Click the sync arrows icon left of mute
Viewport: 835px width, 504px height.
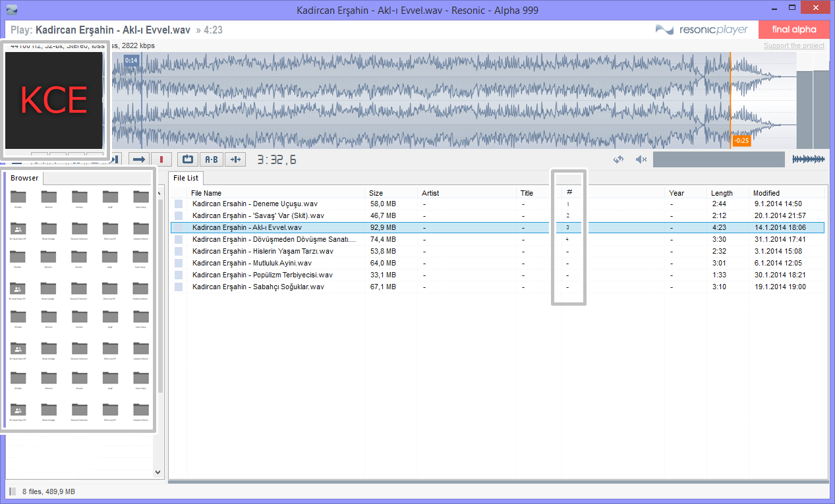click(618, 159)
